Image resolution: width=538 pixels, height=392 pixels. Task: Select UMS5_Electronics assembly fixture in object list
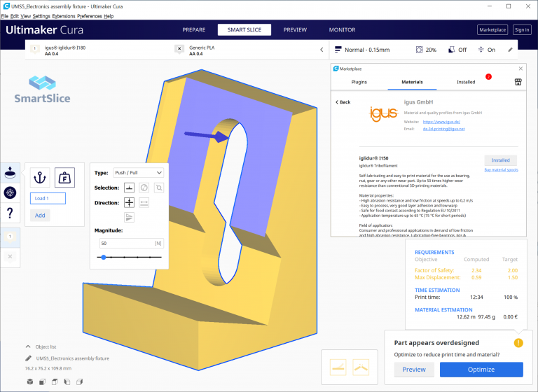(x=73, y=358)
